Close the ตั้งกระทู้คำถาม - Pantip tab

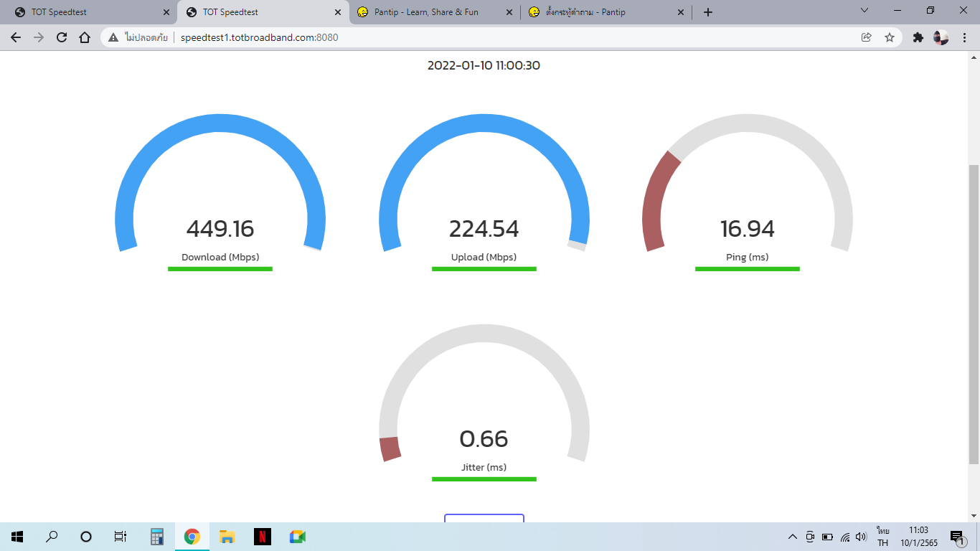coord(681,12)
